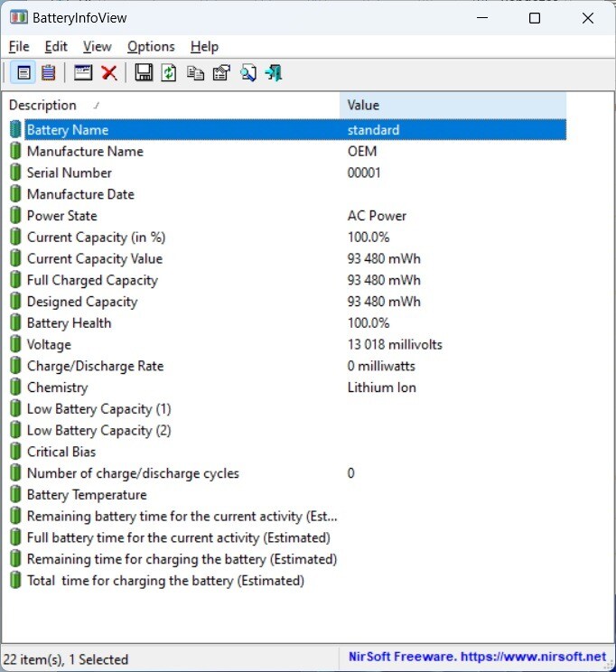Open the Edit menu
Image resolution: width=616 pixels, height=672 pixels.
[56, 46]
